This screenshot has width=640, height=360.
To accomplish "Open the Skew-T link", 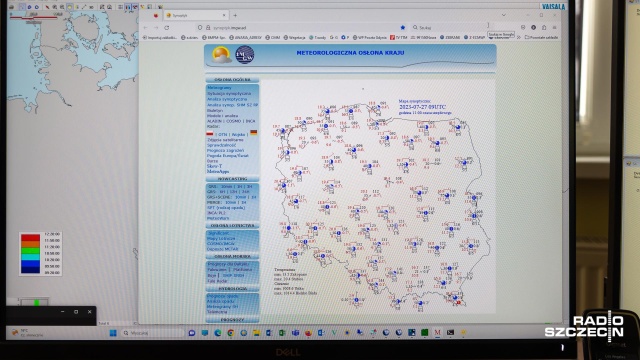I will [x=214, y=167].
